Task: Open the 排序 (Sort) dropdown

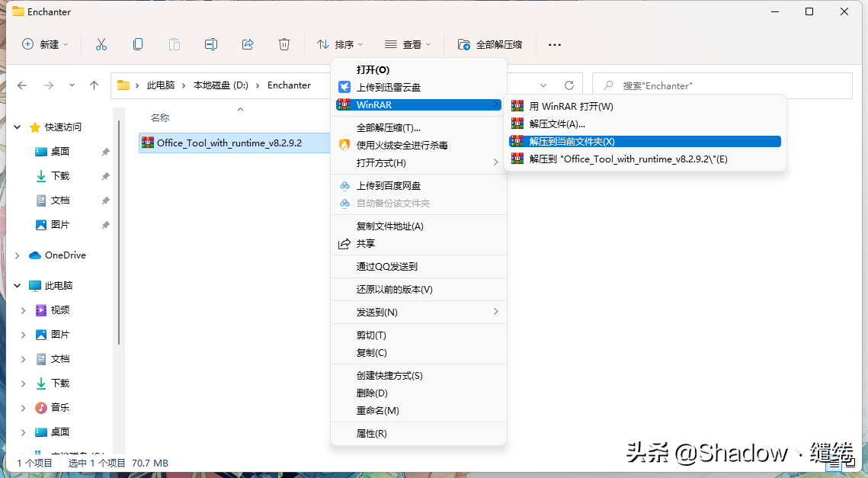Action: click(340, 44)
